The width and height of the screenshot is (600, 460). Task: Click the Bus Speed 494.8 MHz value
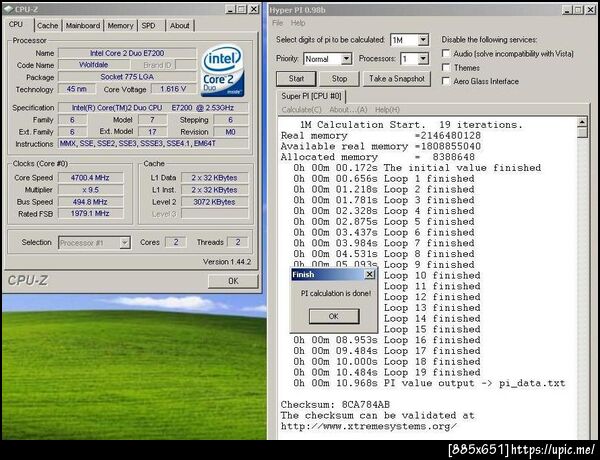click(x=90, y=202)
